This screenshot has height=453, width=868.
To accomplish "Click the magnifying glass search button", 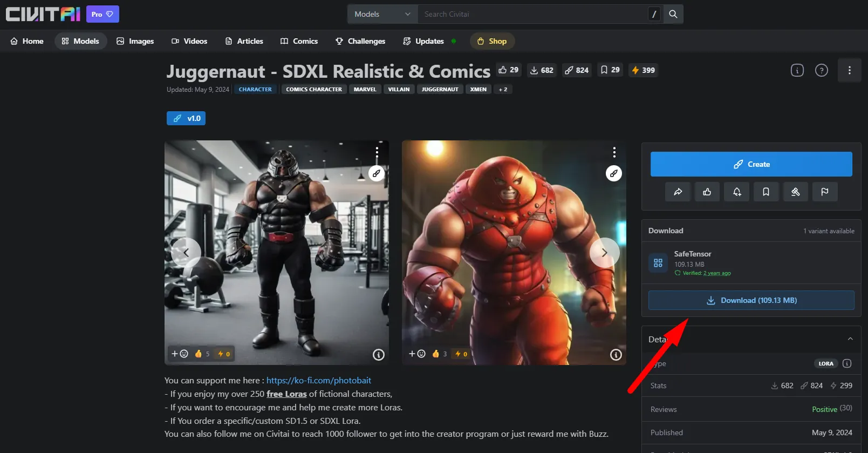I will pos(673,14).
